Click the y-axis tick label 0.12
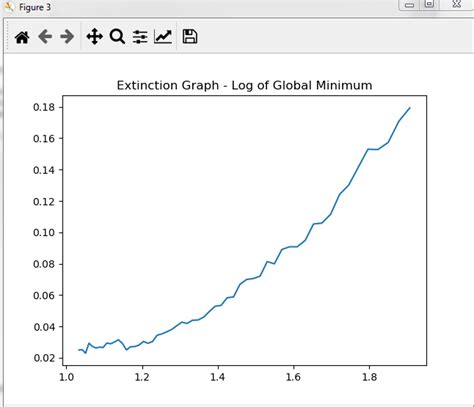Image resolution: width=474 pixels, height=407 pixels. point(45,201)
